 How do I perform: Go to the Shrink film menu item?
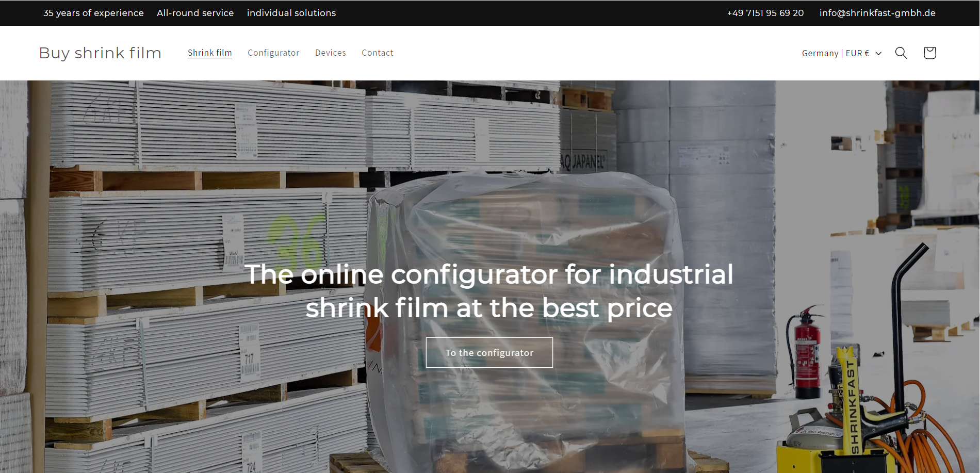coord(209,53)
